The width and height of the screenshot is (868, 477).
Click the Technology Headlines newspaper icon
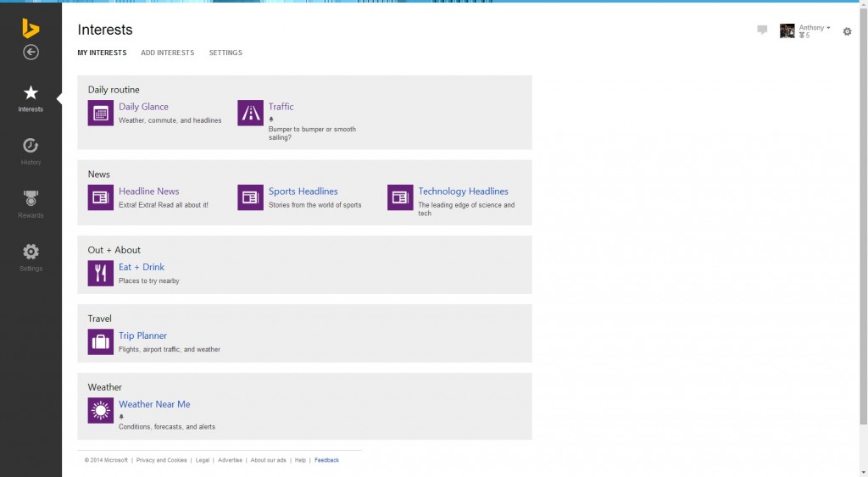pyautogui.click(x=400, y=197)
